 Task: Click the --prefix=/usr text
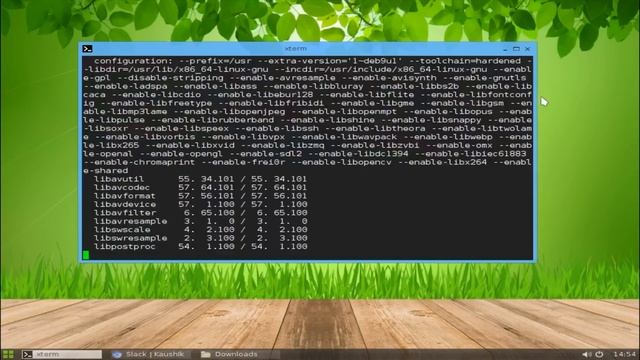[215, 61]
